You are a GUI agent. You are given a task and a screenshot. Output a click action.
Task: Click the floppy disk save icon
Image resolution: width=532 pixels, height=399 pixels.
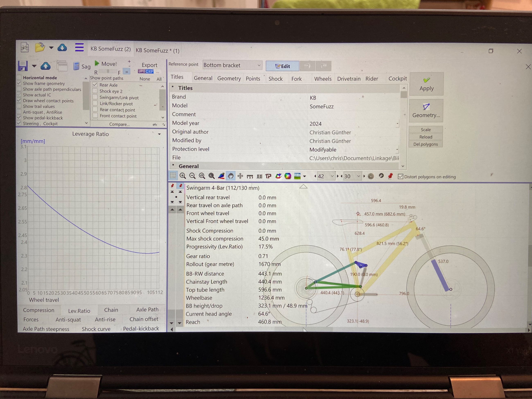tap(23, 66)
